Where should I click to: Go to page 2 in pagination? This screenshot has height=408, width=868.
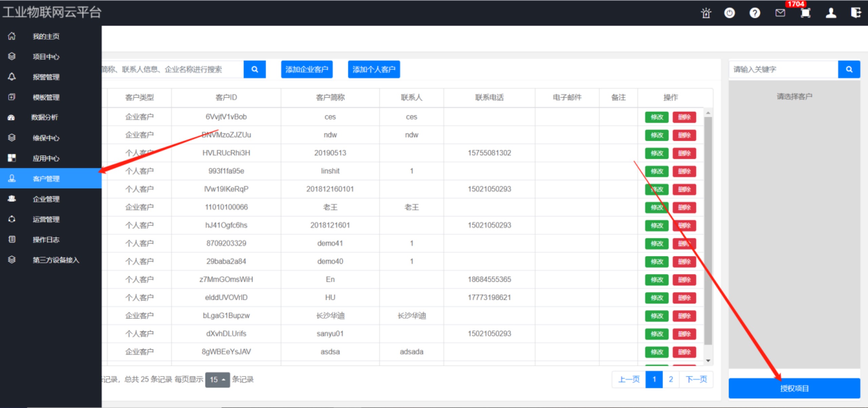[x=671, y=380]
